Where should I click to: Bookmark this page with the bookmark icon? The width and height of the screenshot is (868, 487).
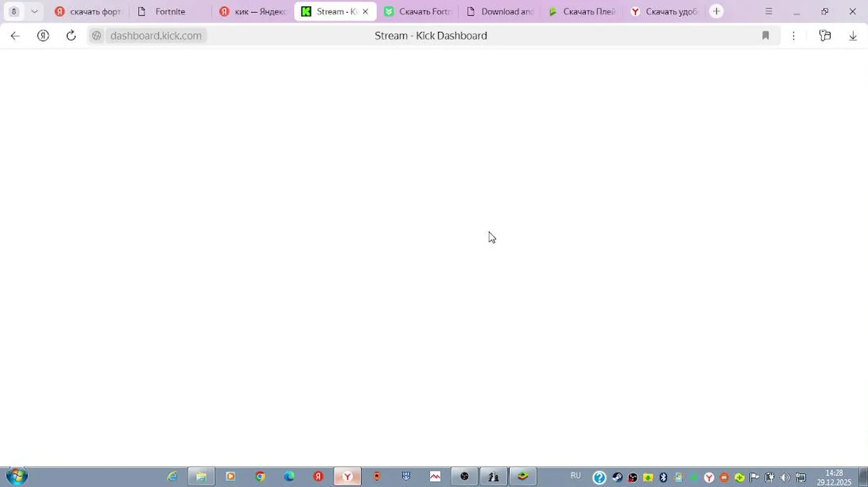click(765, 36)
